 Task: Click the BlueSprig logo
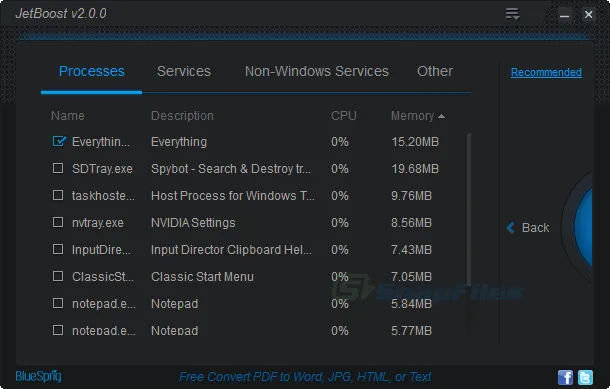pyautogui.click(x=38, y=376)
